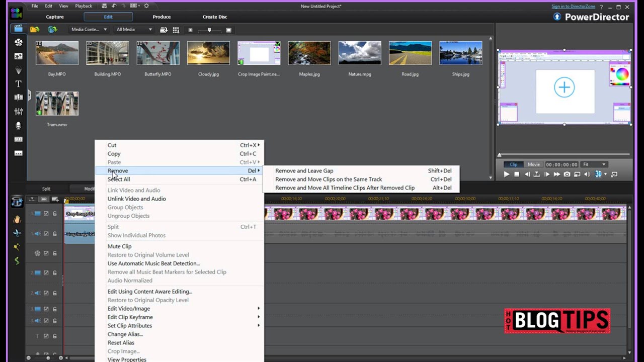The width and height of the screenshot is (644, 362).
Task: Expand the Edit Clip Keyframe submenu
Action: [x=179, y=317]
